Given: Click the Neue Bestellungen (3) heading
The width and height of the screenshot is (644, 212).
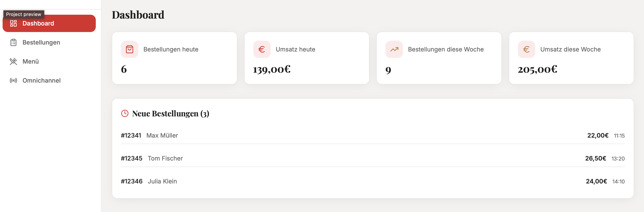Looking at the screenshot, I should tap(171, 114).
